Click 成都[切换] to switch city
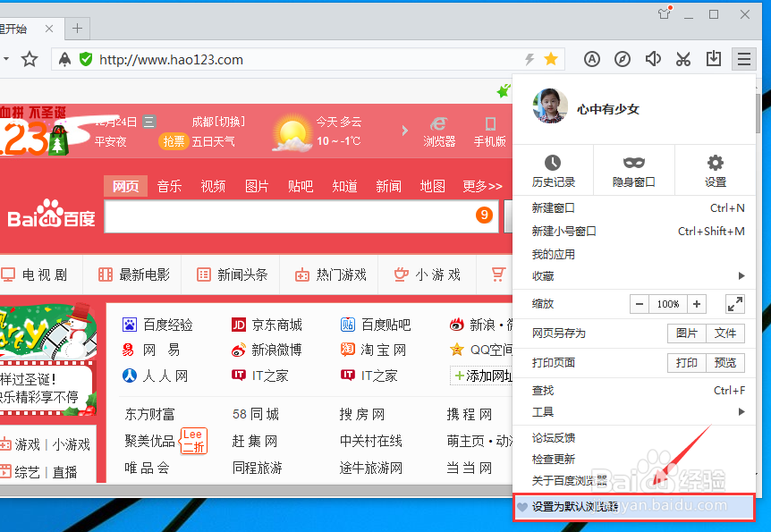 pos(218,122)
